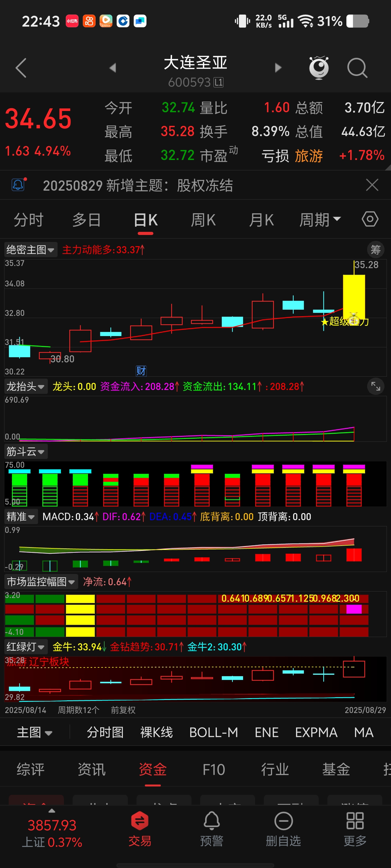Image resolution: width=391 pixels, height=868 pixels.
Task: Switch to 周K weekly chart
Action: pyautogui.click(x=203, y=220)
